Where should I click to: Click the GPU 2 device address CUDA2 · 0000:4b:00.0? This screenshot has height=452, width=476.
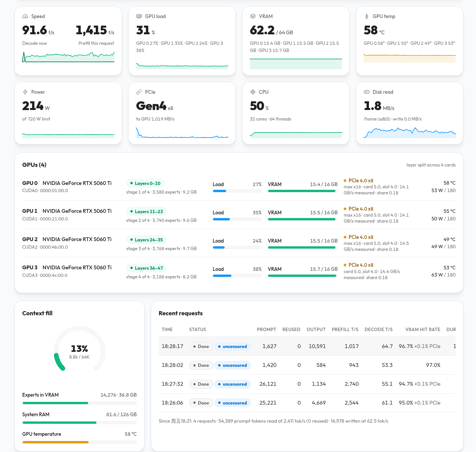tap(45, 247)
